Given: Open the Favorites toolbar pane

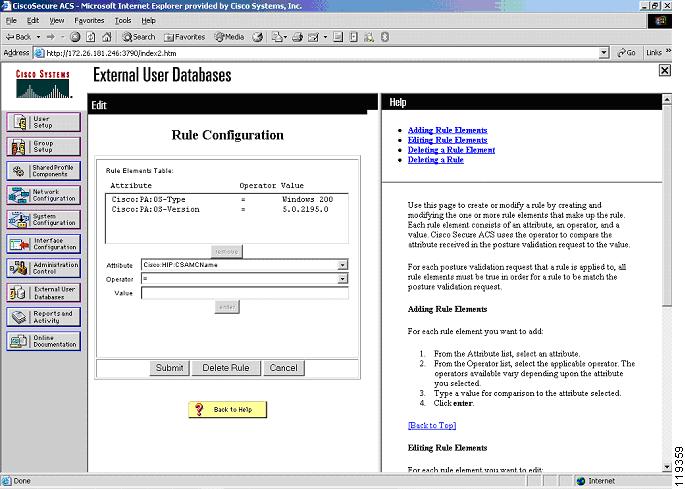Looking at the screenshot, I should click(184, 37).
